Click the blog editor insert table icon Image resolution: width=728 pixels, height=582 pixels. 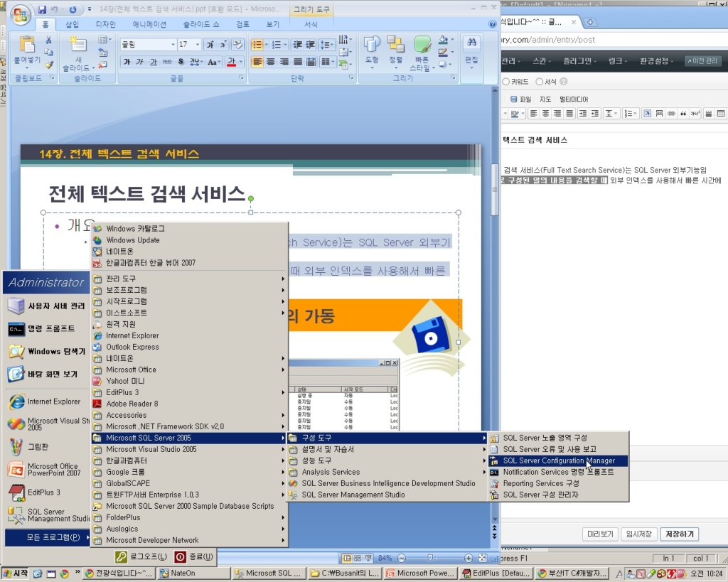coord(720,113)
